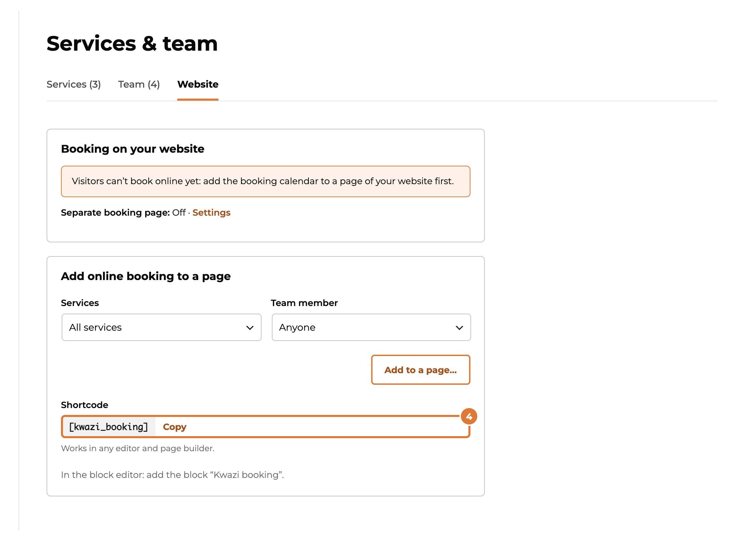Click the Add to a page... button
756x545 pixels.
(420, 370)
